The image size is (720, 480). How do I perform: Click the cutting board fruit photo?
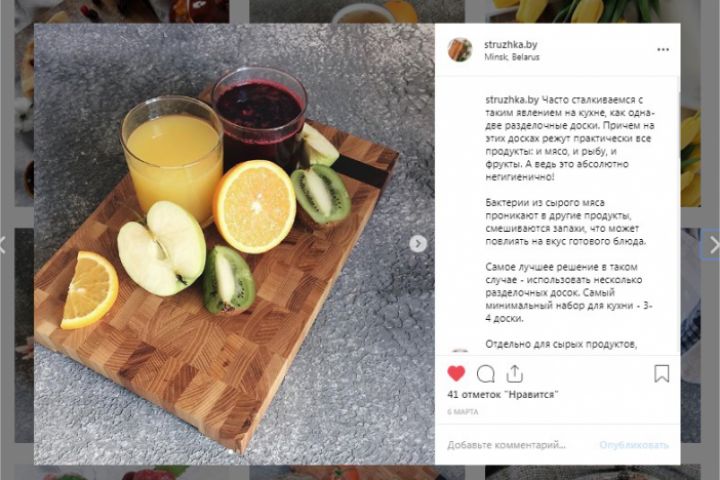point(234,244)
